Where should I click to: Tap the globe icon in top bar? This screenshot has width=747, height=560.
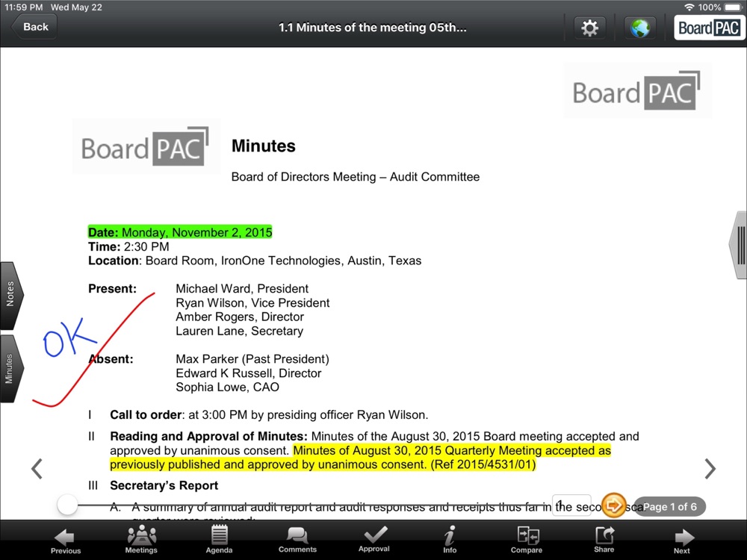[x=640, y=28]
